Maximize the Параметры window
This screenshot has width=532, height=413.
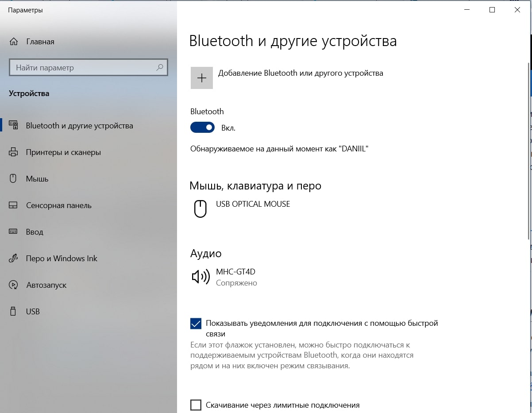(x=492, y=10)
